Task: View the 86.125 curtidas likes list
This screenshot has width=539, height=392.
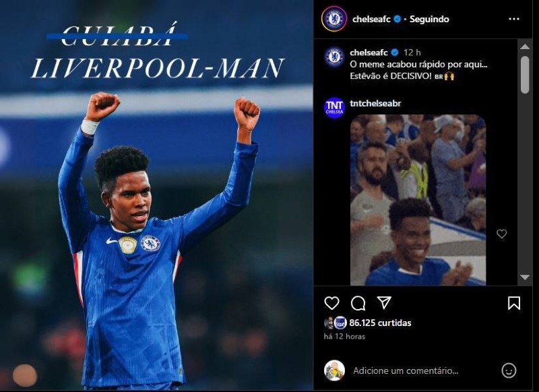Action: (380, 323)
